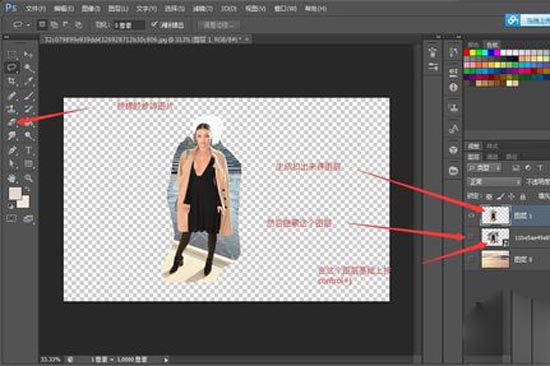Open the cloud sync icon at top right

(512, 20)
